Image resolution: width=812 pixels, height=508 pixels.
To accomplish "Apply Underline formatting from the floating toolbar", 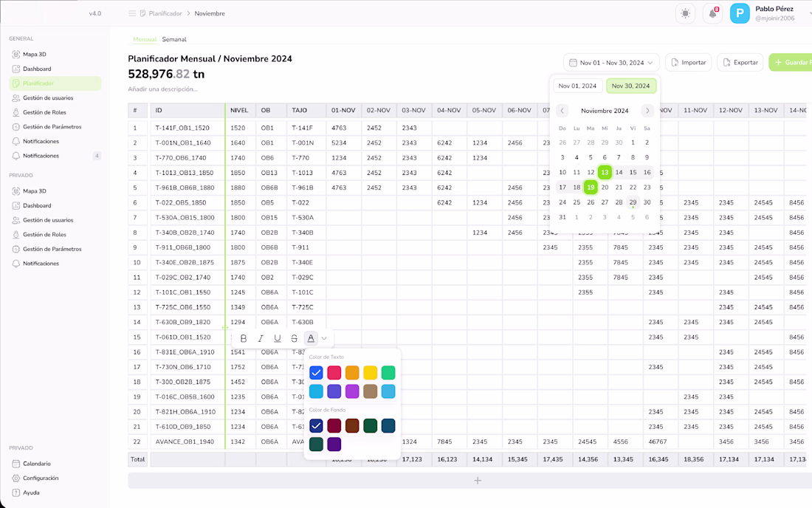I will tap(278, 338).
